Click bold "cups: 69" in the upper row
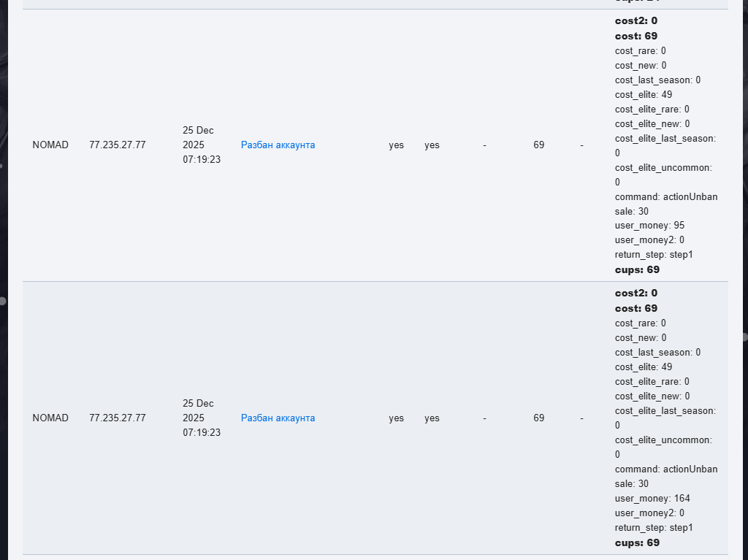Image resolution: width=748 pixels, height=560 pixels. click(637, 269)
